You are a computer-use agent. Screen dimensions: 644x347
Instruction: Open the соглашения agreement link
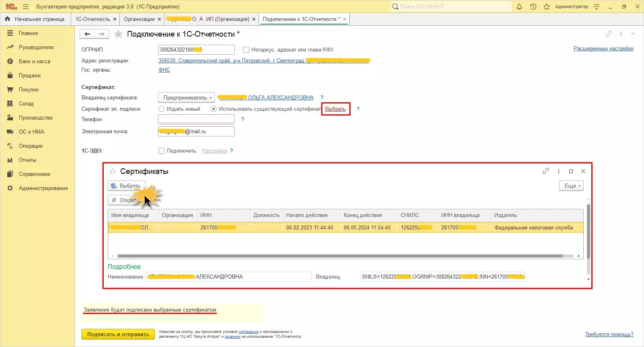248,332
